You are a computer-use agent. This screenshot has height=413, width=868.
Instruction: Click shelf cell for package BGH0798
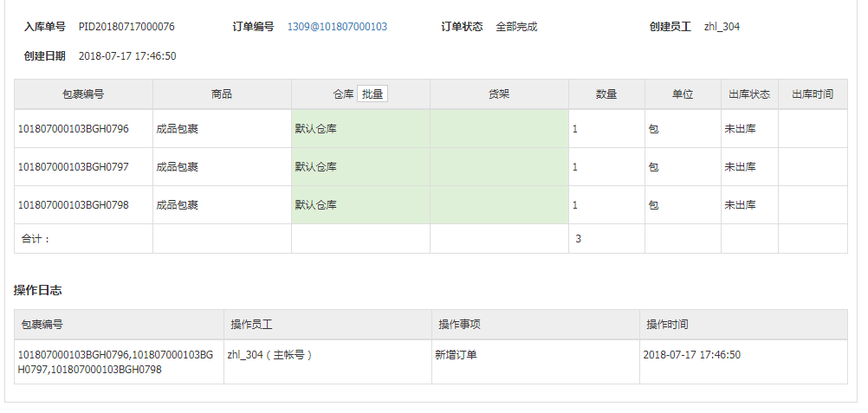499,205
